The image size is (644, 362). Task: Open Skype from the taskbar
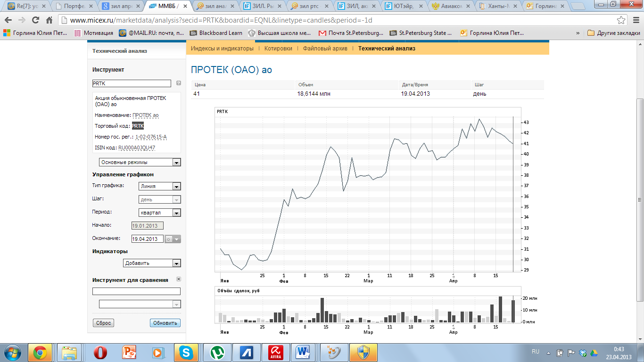coord(186,352)
